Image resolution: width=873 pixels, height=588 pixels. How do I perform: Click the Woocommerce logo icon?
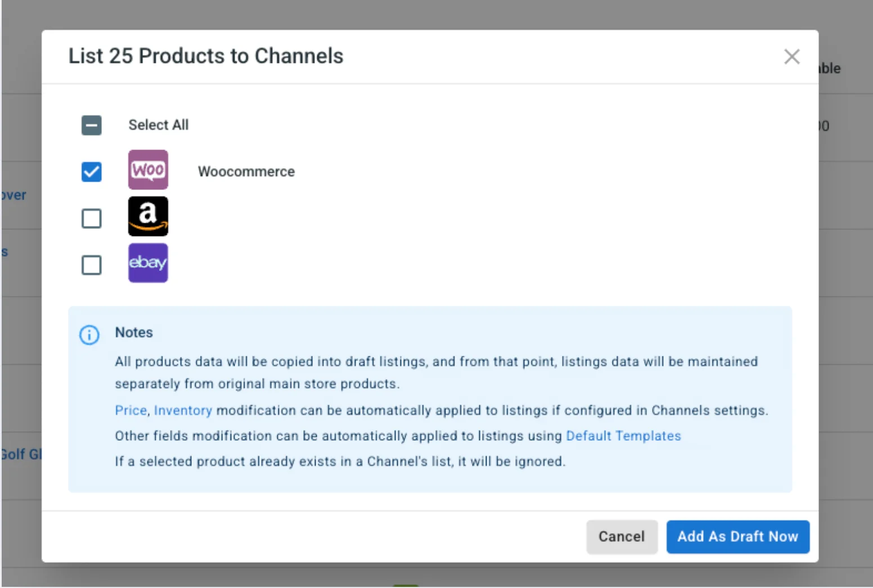[x=148, y=170]
